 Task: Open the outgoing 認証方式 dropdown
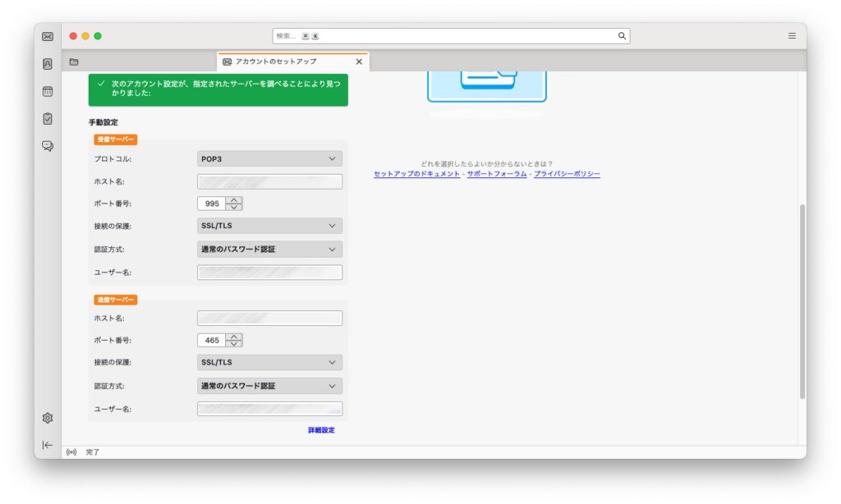click(269, 385)
